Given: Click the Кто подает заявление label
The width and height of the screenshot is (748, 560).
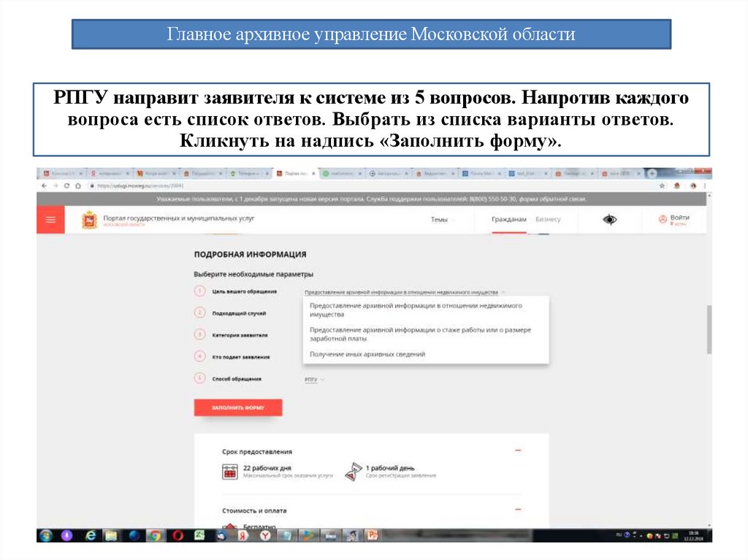Looking at the screenshot, I should [x=241, y=357].
